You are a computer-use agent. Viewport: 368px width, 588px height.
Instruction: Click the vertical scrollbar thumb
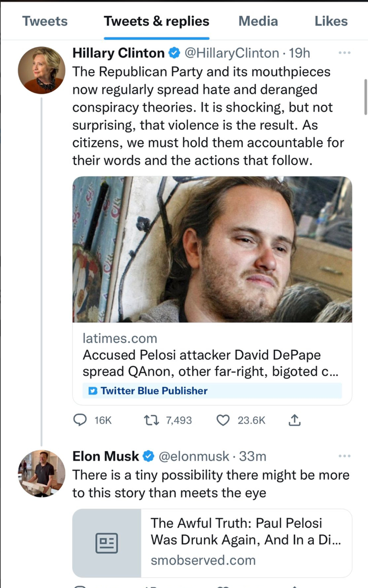click(365, 97)
